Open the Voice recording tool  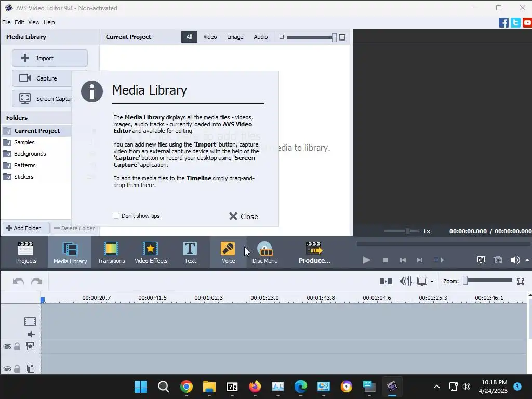click(228, 252)
